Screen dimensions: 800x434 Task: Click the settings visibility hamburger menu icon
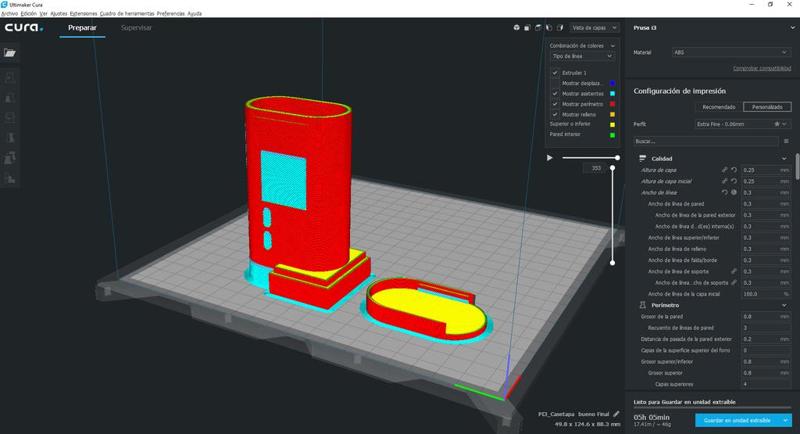click(x=787, y=141)
